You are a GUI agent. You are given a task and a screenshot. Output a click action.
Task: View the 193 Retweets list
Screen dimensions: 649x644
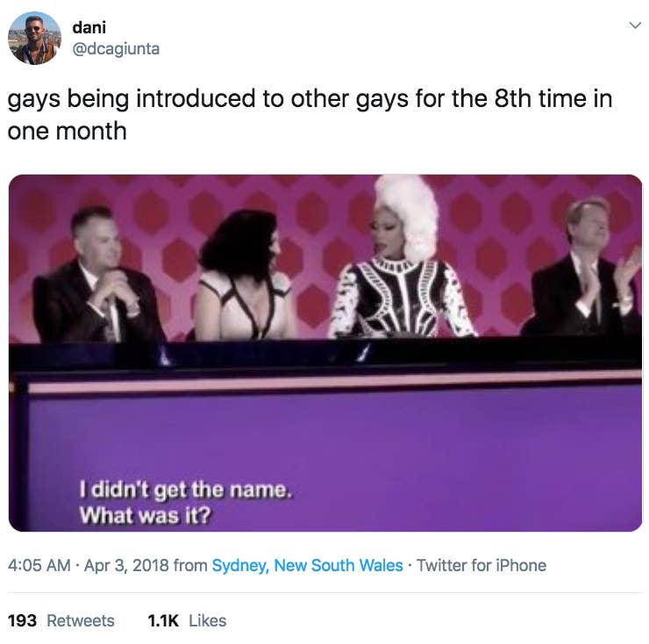coord(61,620)
